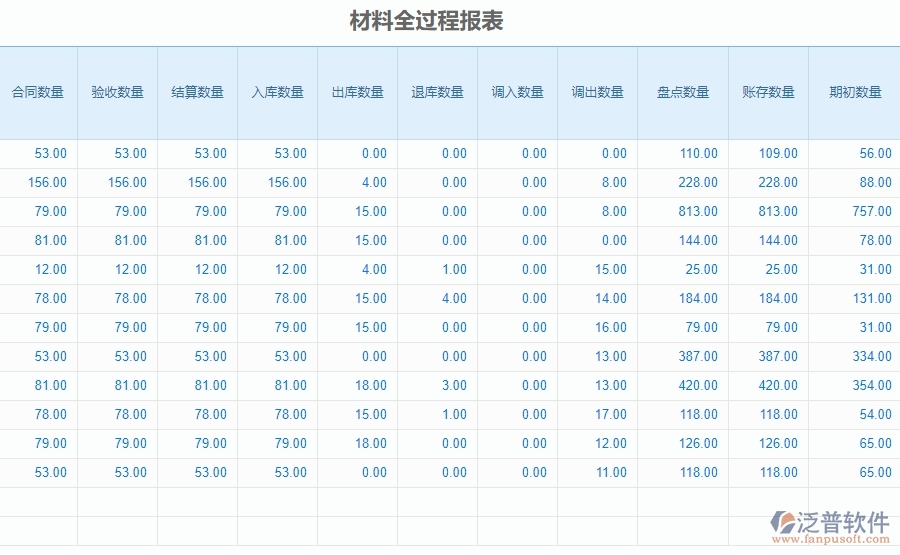Click 184.00 in the 盘点数量 column
This screenshot has width=900, height=555.
[699, 298]
